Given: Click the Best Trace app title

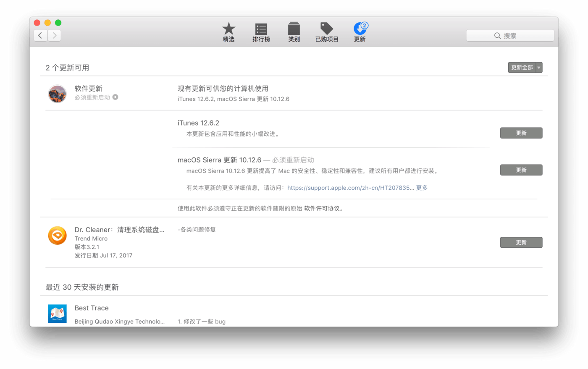Looking at the screenshot, I should 92,308.
